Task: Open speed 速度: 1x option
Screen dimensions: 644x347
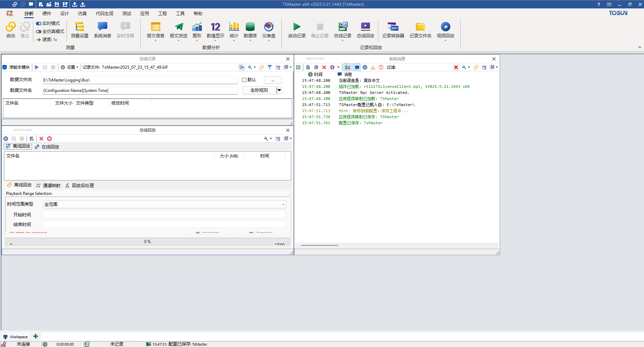Action: click(x=47, y=40)
